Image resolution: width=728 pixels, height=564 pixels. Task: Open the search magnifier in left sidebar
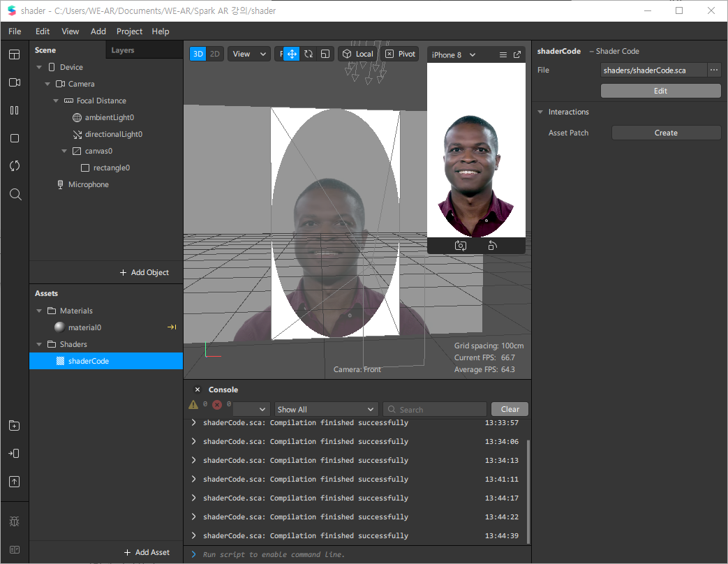coord(15,194)
